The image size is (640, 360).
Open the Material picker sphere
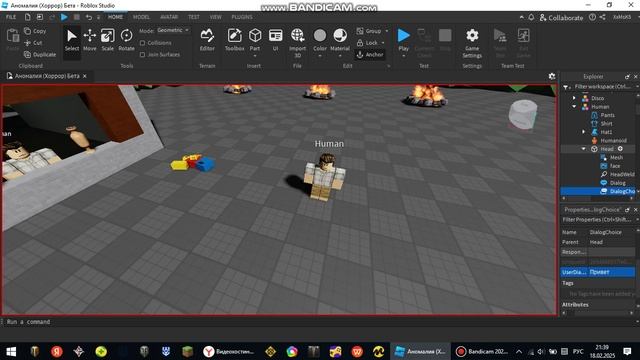pos(340,36)
